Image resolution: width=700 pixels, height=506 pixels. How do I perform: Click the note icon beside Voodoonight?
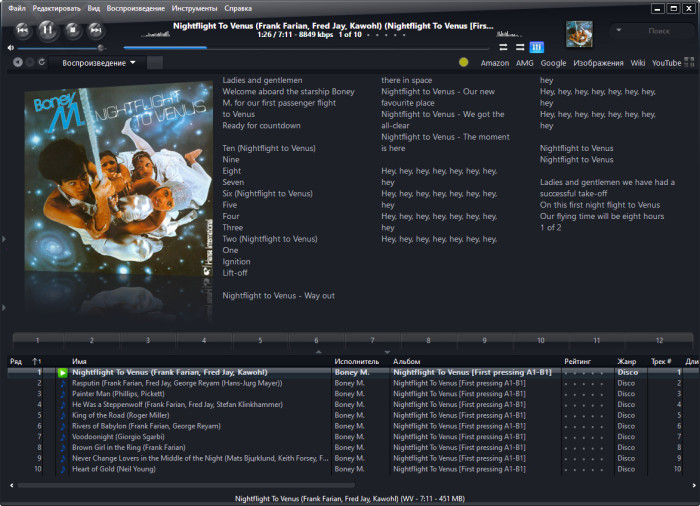[62, 437]
